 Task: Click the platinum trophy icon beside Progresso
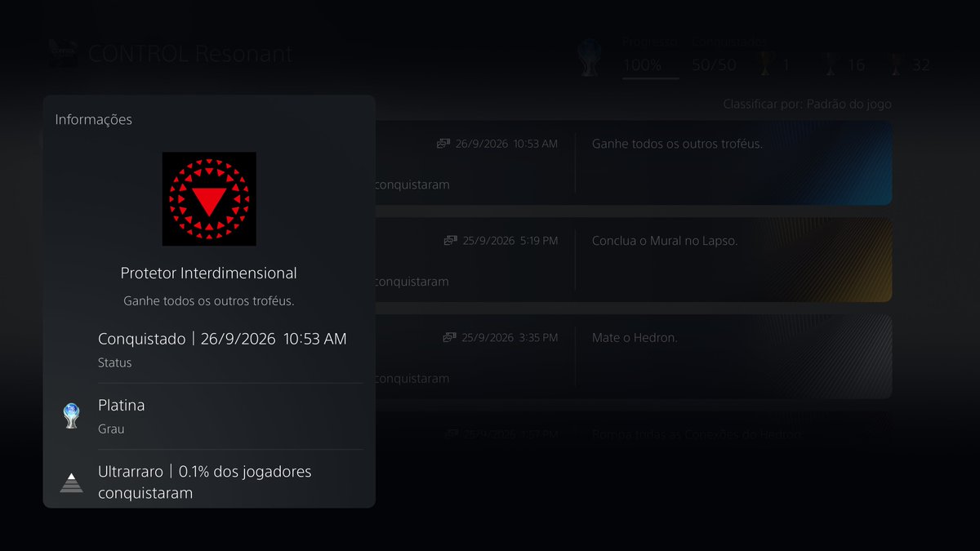click(x=590, y=59)
